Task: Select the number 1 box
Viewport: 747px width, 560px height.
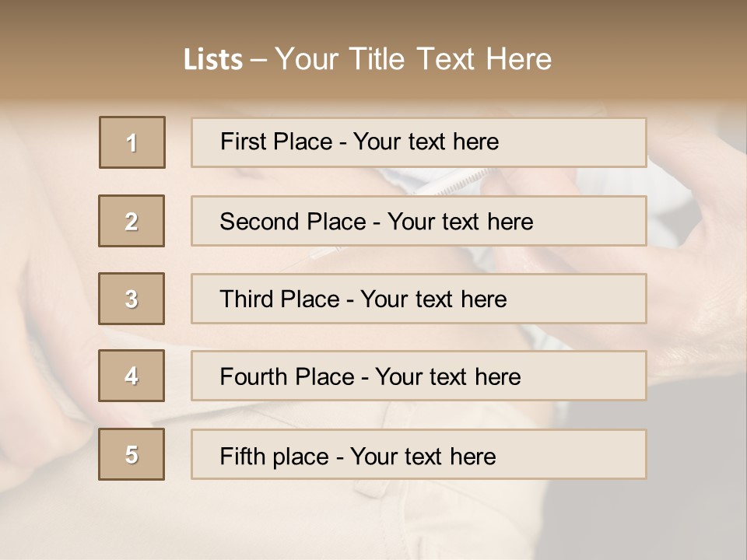Action: pos(132,142)
